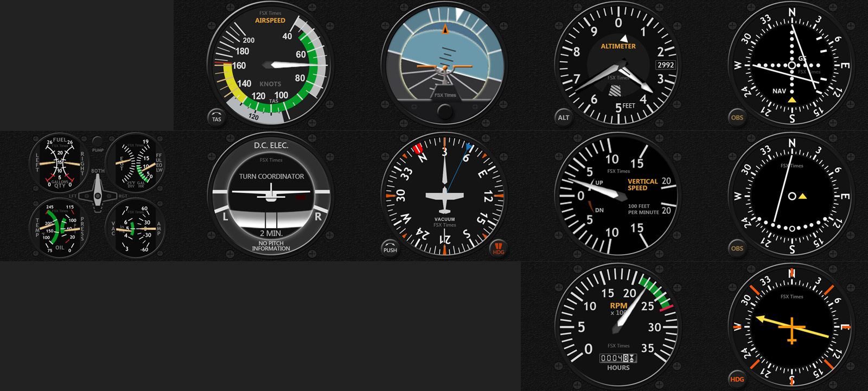Click the 2992 altimeter pressure window

click(x=666, y=65)
